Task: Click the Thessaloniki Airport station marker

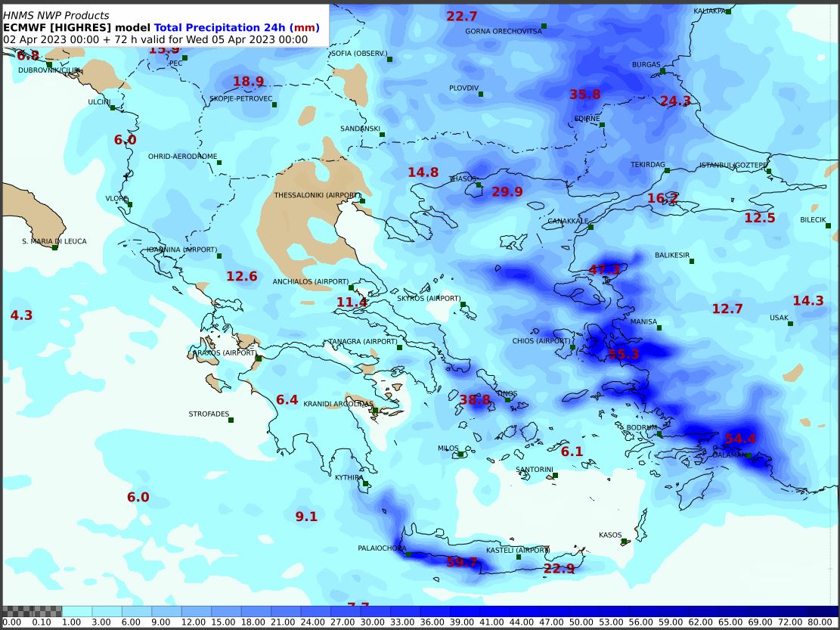Action: pos(362,200)
